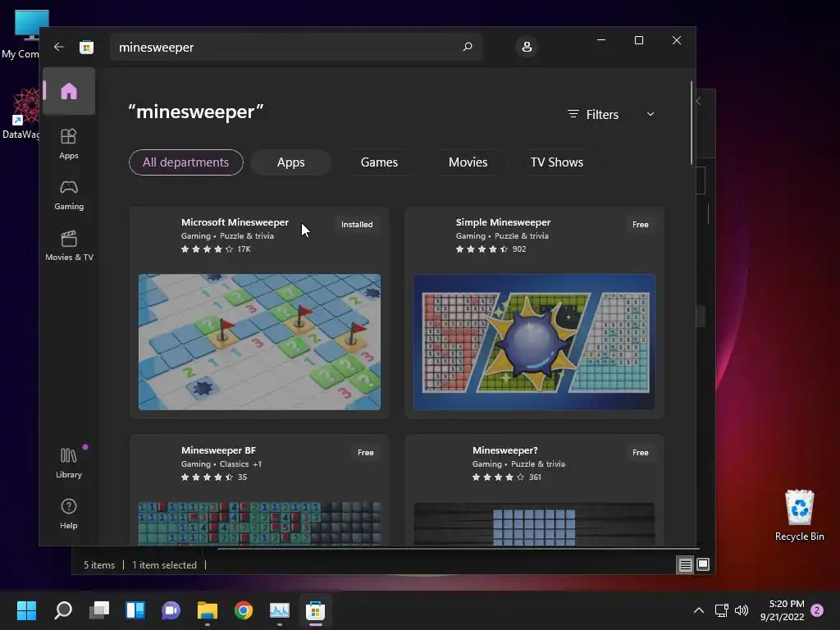The width and height of the screenshot is (840, 630).
Task: Open the notification count badge
Action: pyautogui.click(x=818, y=610)
